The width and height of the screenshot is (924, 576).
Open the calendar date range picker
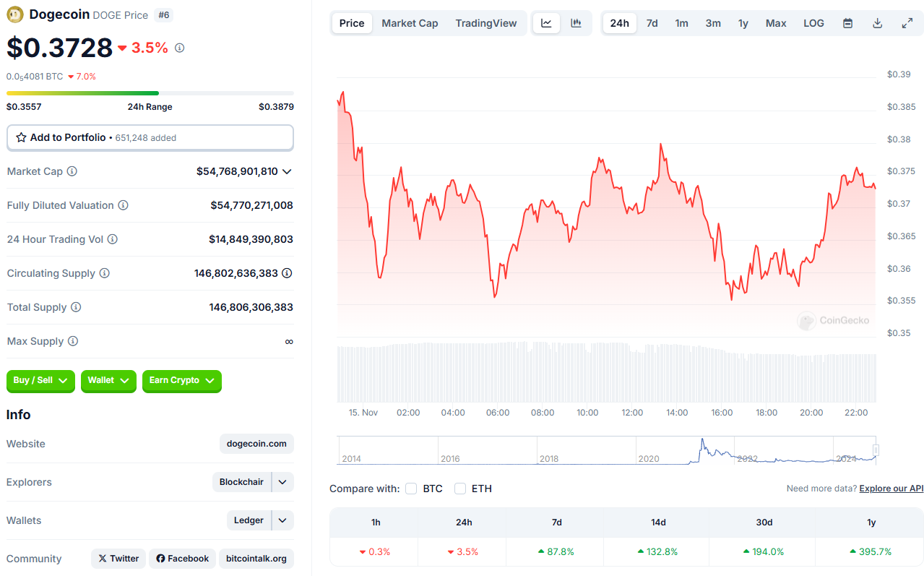point(848,23)
